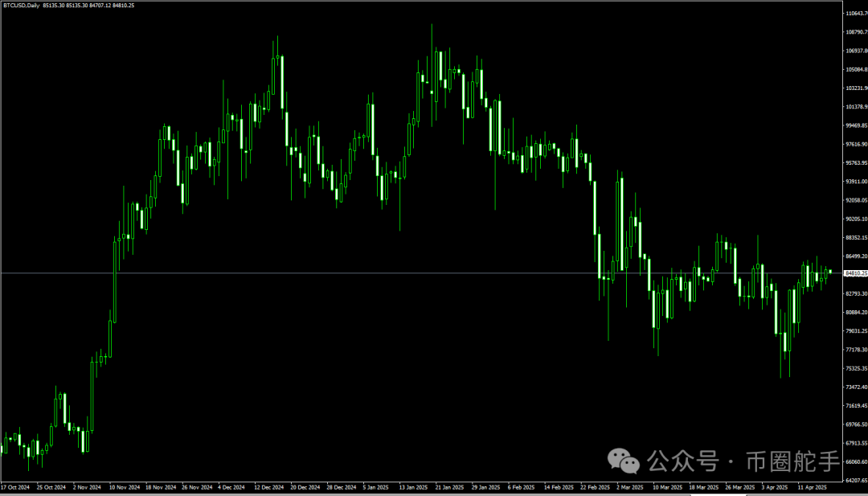Viewport: 868px width, 496px height.
Task: Click the 13 Jan 2025 date label
Action: click(x=412, y=488)
